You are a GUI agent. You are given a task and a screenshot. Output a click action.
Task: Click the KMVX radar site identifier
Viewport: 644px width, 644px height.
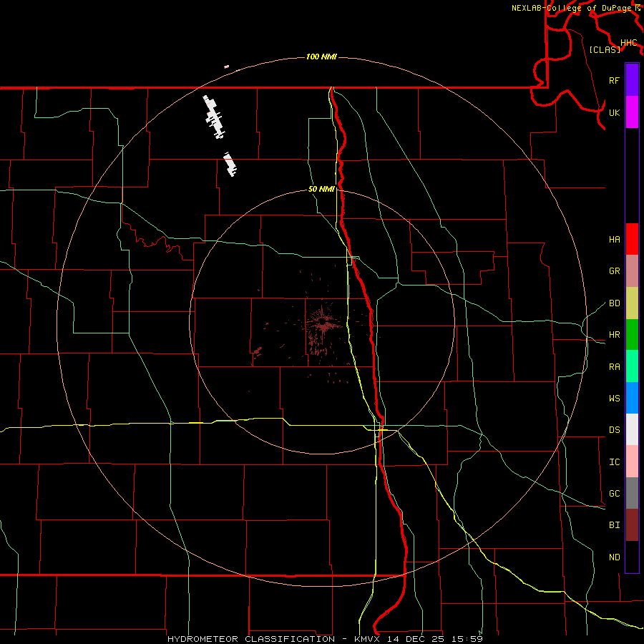click(369, 639)
